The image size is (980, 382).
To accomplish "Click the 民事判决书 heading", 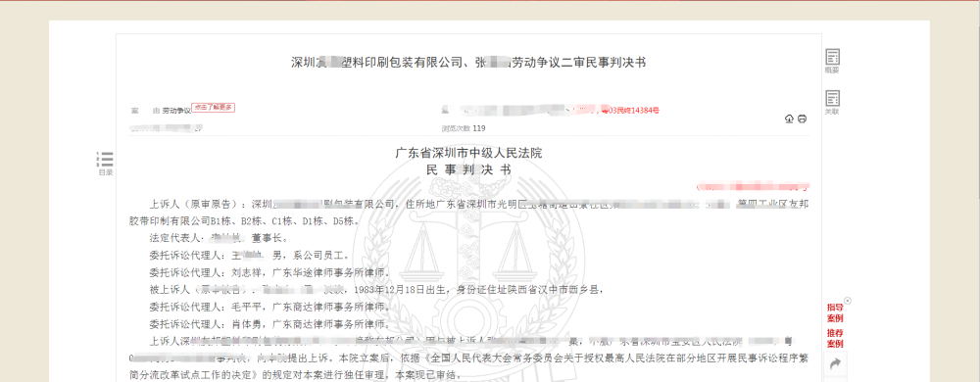I will point(468,169).
